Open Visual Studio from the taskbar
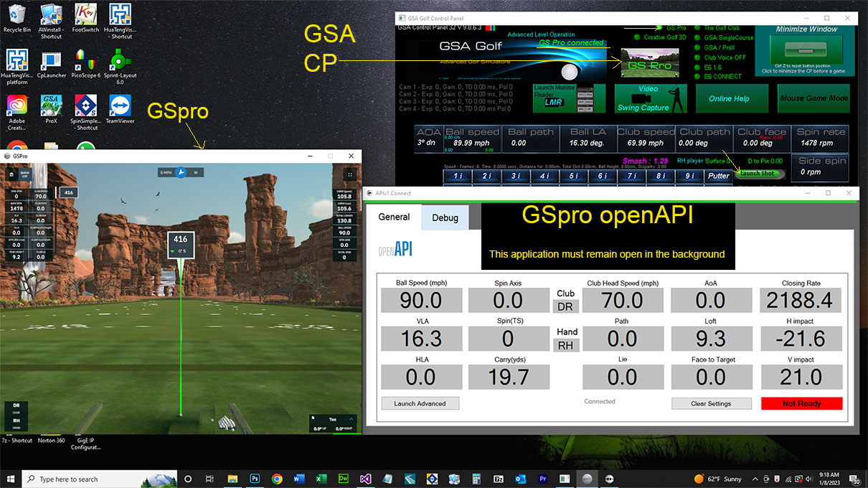Viewport: 868px width, 488px height. click(366, 479)
